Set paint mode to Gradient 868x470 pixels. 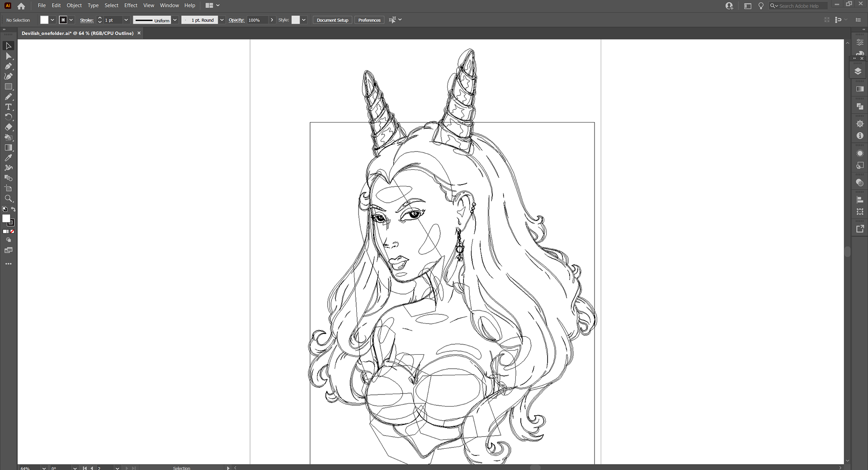(x=8, y=231)
